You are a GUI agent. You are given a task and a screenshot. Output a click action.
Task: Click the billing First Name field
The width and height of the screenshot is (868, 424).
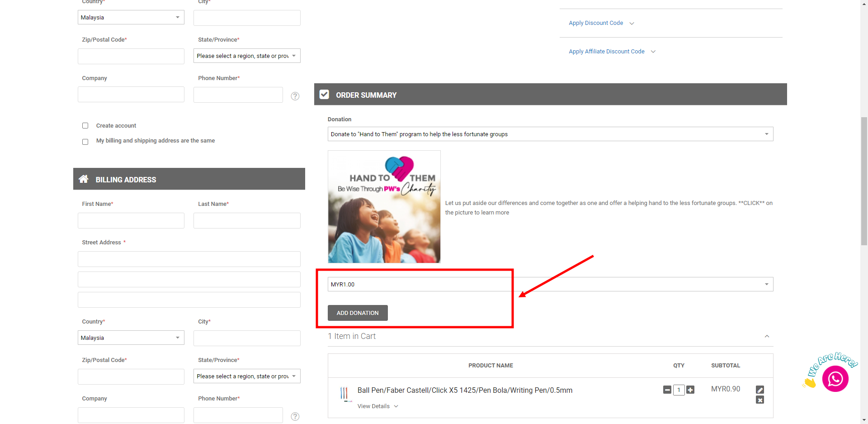[131, 220]
